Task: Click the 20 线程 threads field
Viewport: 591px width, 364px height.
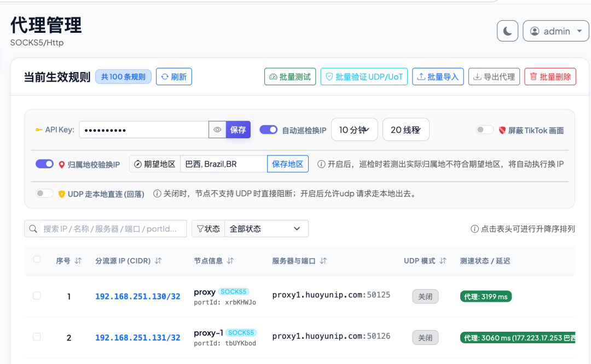Action: 405,130
